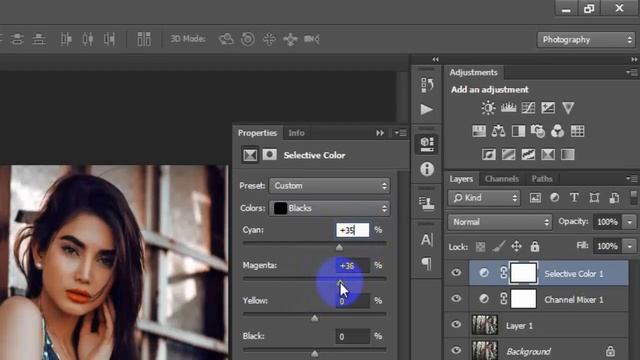The image size is (640, 360).
Task: Open the Opacity slider dropdown arrow
Action: [629, 222]
